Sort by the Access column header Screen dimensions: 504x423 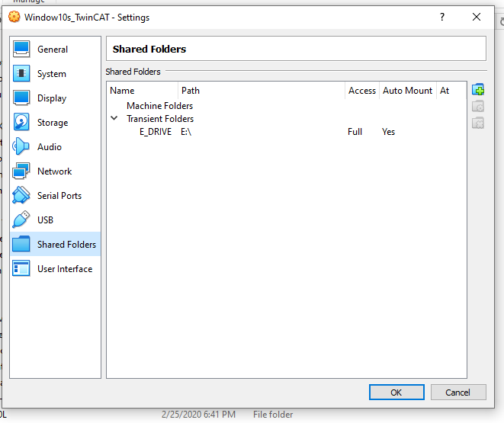pyautogui.click(x=362, y=91)
